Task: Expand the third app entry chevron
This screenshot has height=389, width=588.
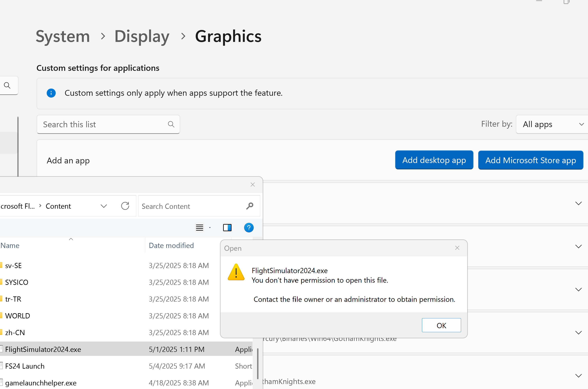Action: pyautogui.click(x=578, y=289)
